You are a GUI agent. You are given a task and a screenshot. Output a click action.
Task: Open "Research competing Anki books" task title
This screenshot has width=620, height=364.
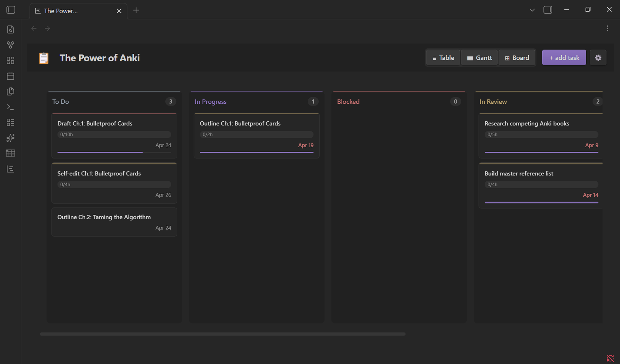point(527,124)
